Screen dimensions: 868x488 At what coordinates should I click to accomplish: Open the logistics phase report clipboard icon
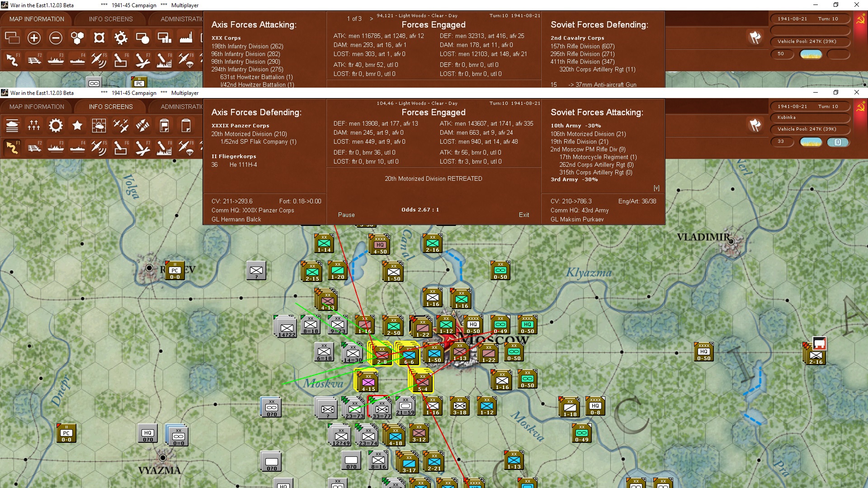pyautogui.click(x=164, y=126)
